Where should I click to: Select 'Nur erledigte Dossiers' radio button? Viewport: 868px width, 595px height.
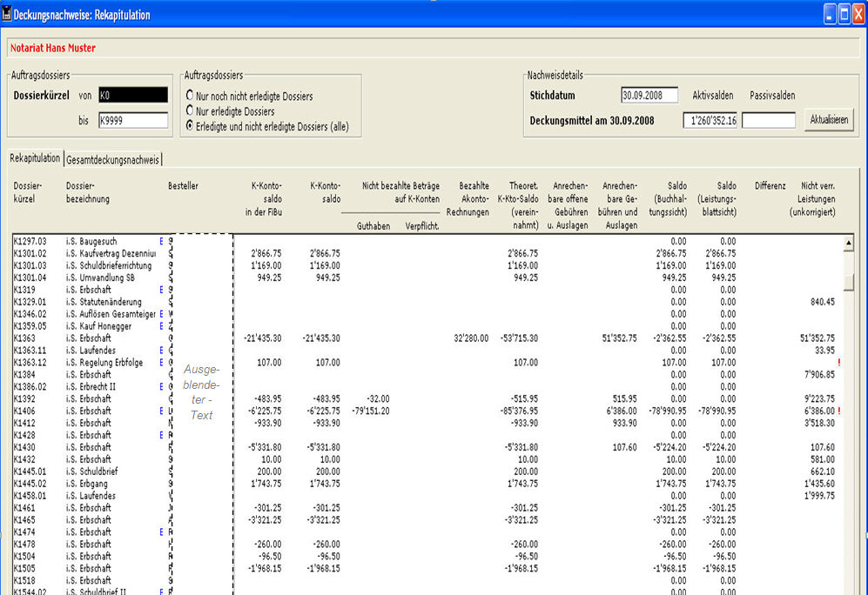pos(191,110)
